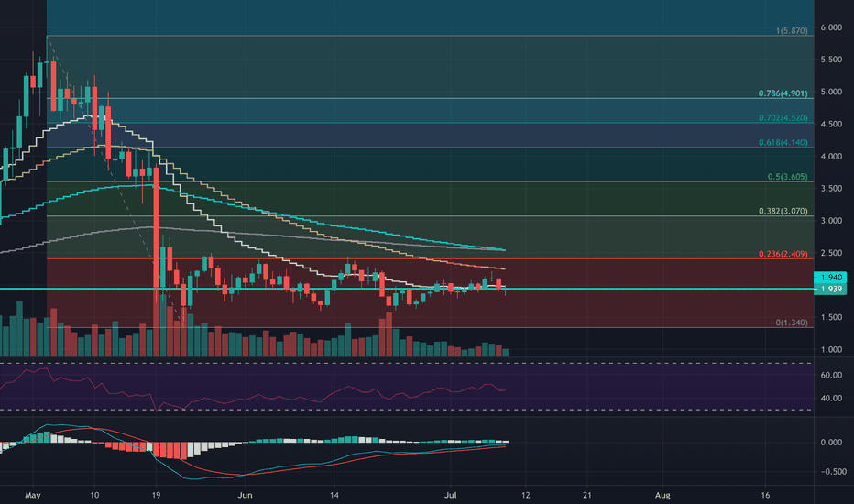
Task: Click the 5.500 price axis label
Action: pyautogui.click(x=831, y=60)
